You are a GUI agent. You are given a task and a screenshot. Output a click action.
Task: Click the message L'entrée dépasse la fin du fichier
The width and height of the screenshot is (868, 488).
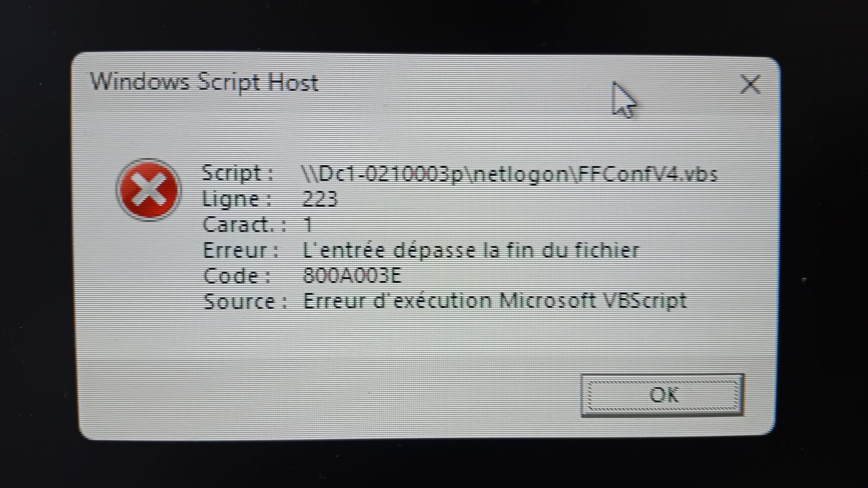[x=471, y=250]
